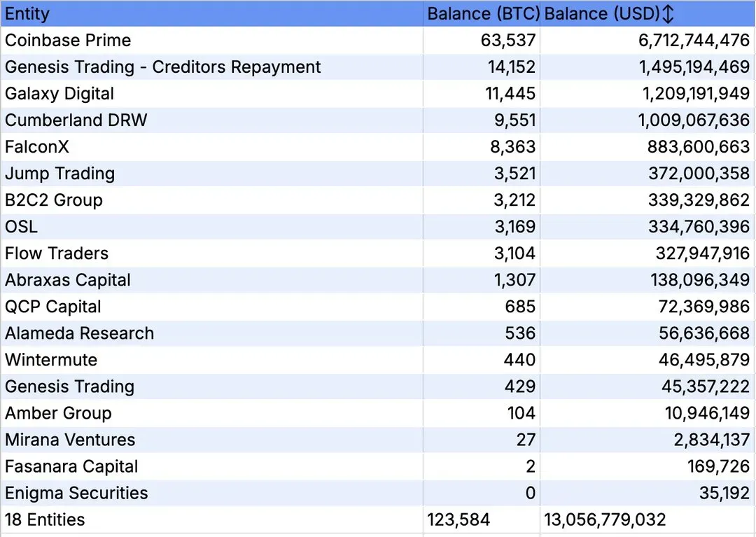Image resolution: width=756 pixels, height=537 pixels.
Task: Click the USD balance 6,712,744,476 cell
Action: [694, 41]
